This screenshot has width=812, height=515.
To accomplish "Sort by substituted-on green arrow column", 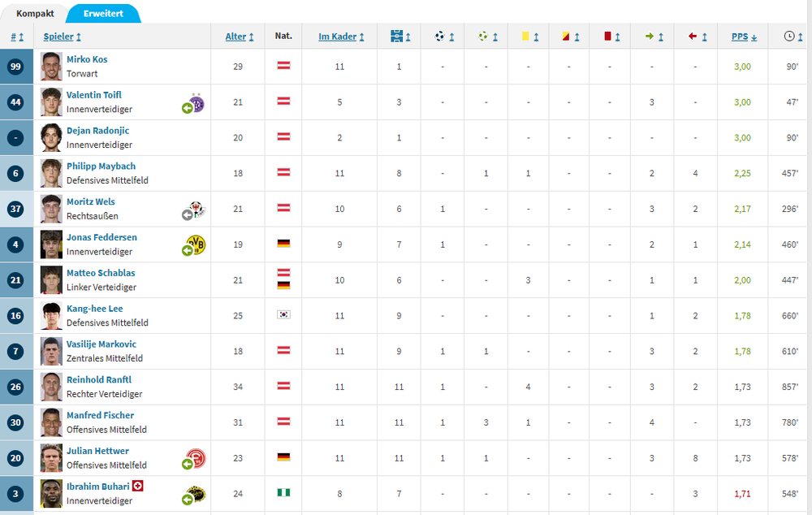I will [x=654, y=37].
